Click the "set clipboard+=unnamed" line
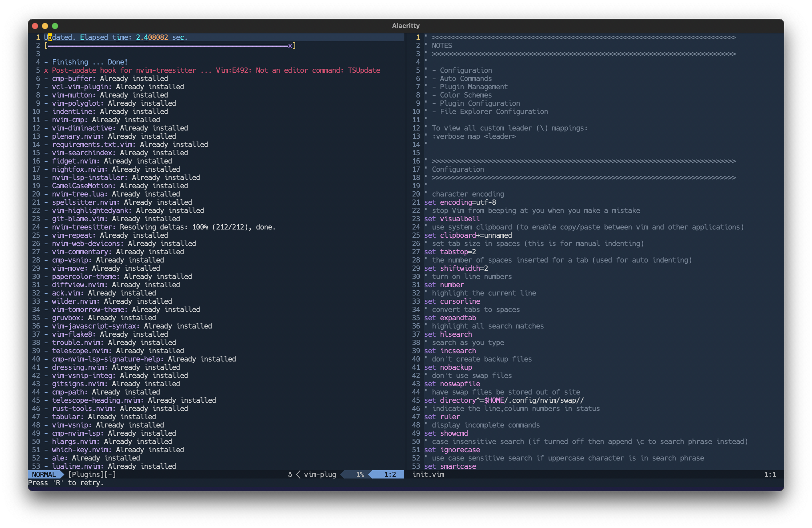The width and height of the screenshot is (812, 528). [468, 235]
